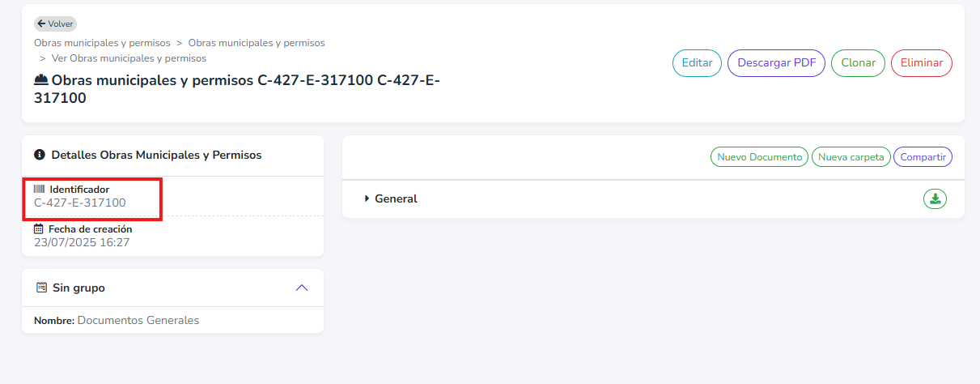Click the info icon next to Detalles heading
Image resolution: width=980 pixels, height=384 pixels.
click(x=40, y=155)
